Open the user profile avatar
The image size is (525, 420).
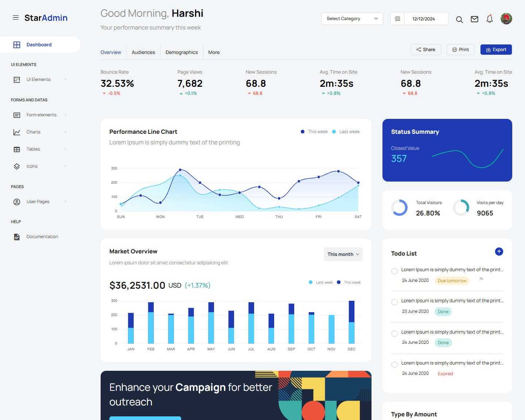506,19
